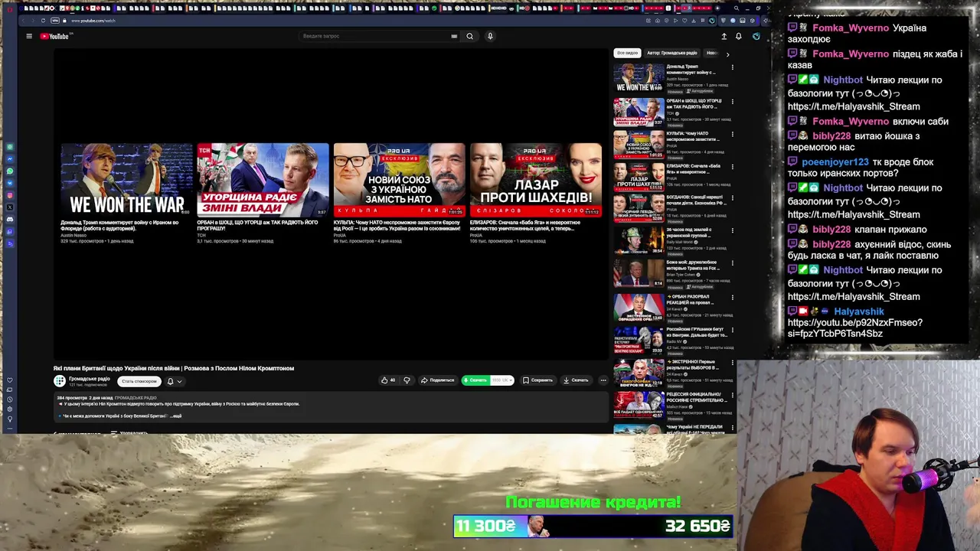
Task: Open options menu for ОРБАН в ШОЦІ video
Action: click(x=732, y=101)
